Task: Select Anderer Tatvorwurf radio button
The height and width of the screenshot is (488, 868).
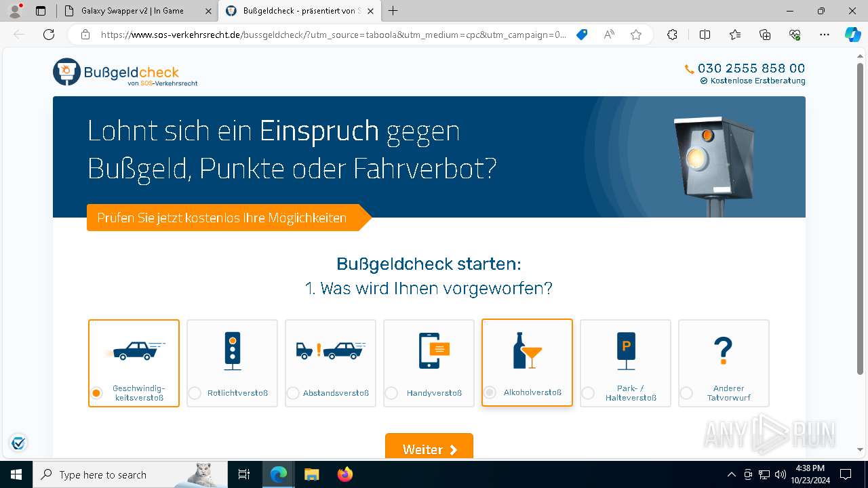Action: (x=686, y=393)
